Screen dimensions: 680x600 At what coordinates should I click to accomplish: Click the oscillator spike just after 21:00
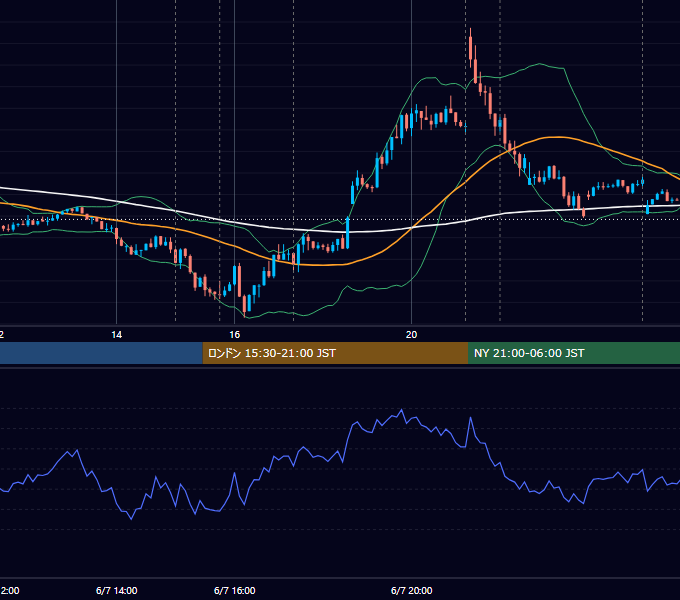(471, 419)
